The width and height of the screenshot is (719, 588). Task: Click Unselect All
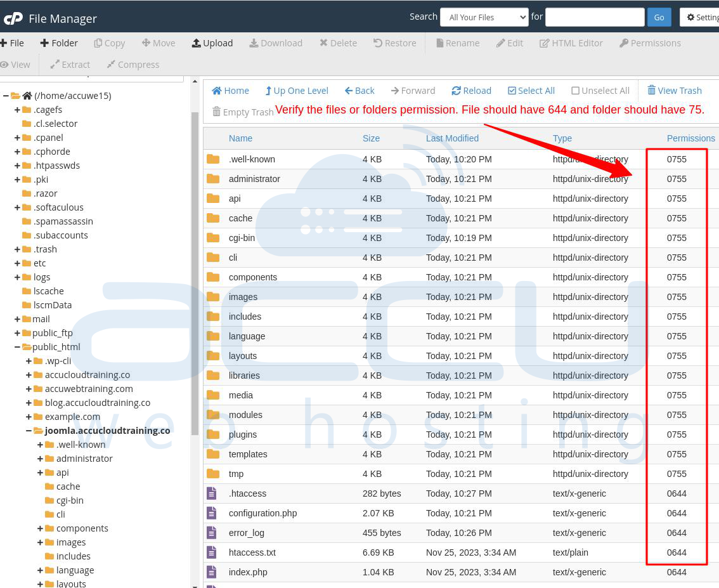(x=600, y=91)
